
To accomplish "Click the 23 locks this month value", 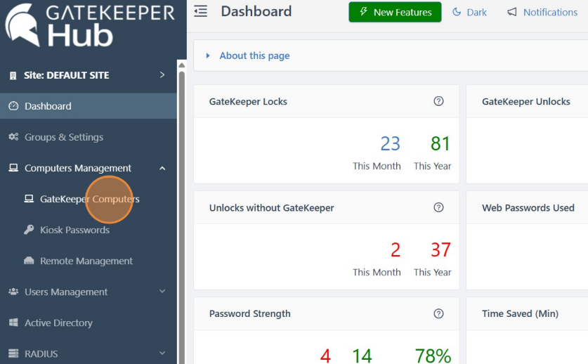I will [x=391, y=144].
